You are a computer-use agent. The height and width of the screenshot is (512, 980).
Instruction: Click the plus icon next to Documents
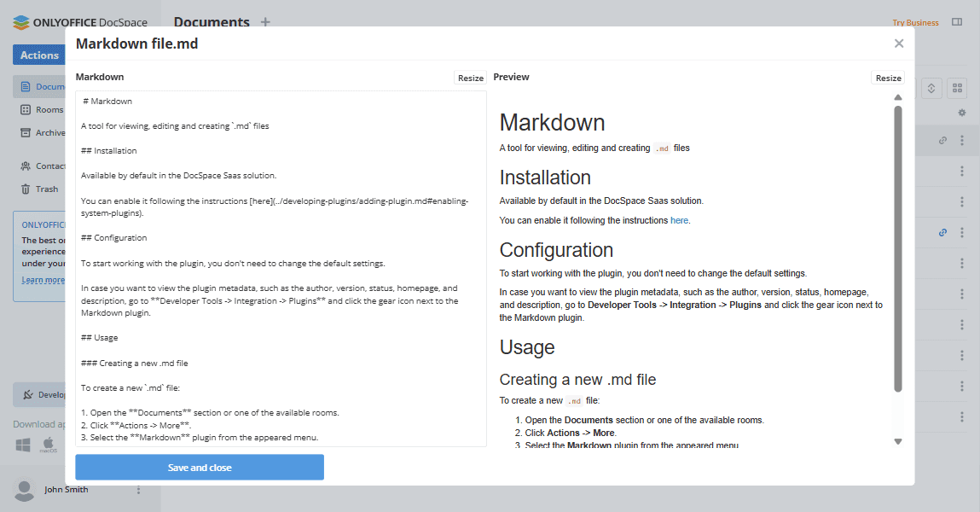pyautogui.click(x=265, y=22)
